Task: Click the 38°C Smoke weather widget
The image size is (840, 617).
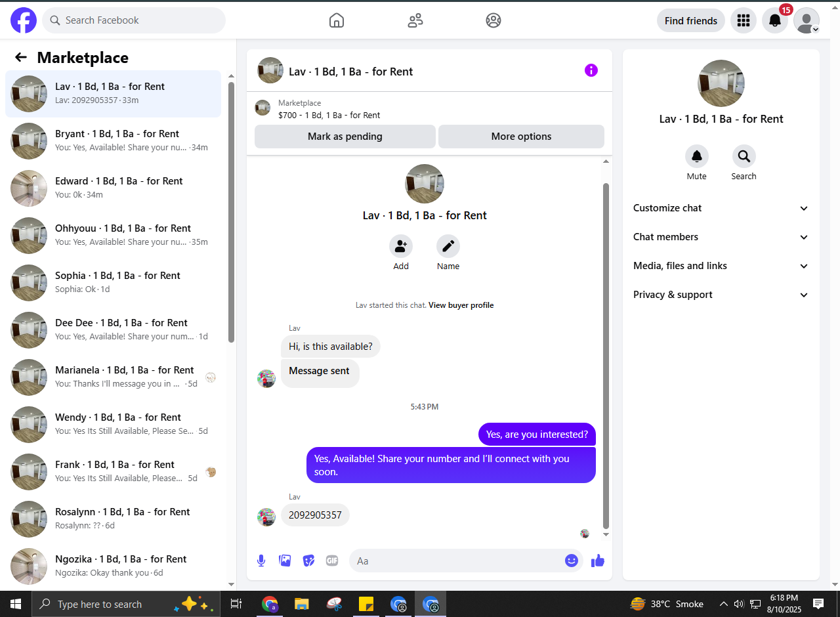Action: 667,604
